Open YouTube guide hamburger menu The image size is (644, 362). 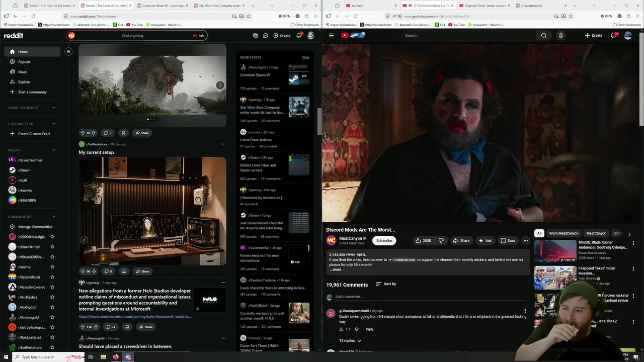coord(331,36)
